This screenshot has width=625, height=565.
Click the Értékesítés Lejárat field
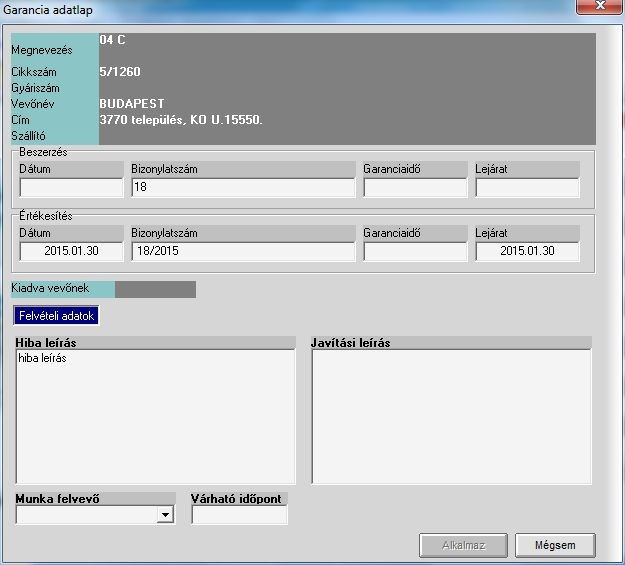click(527, 251)
